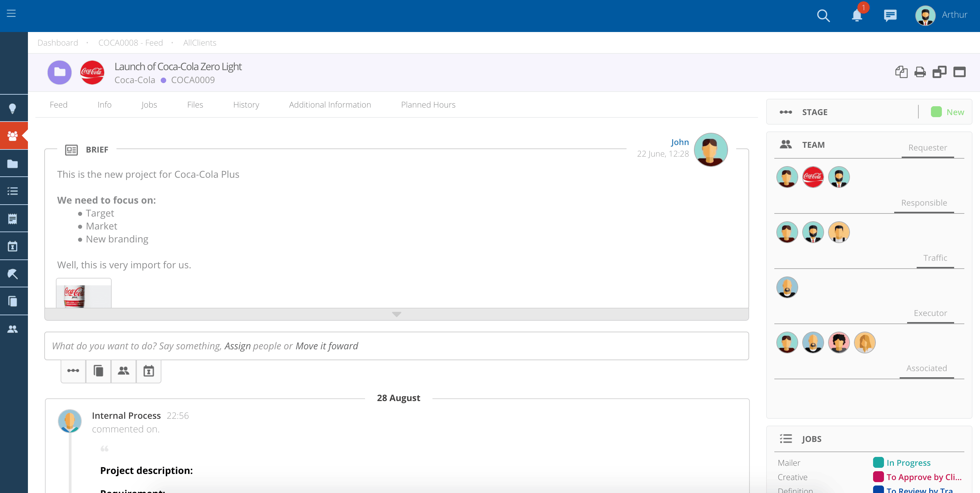Open the notifications bell icon
The height and width of the screenshot is (493, 980).
856,16
